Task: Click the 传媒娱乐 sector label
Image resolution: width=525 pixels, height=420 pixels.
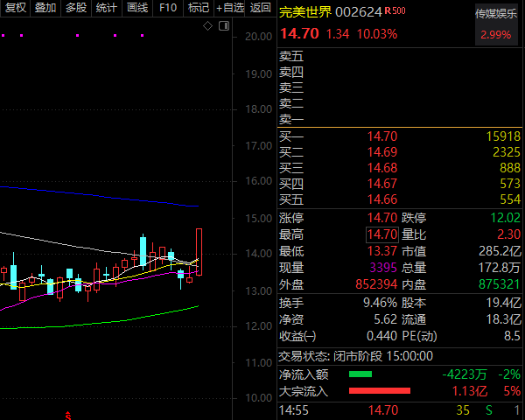Action: click(496, 14)
